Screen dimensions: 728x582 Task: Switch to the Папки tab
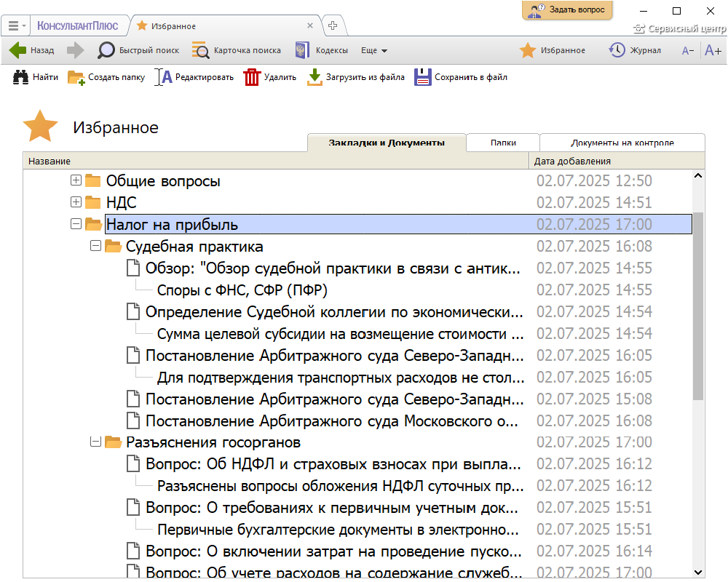coord(503,143)
